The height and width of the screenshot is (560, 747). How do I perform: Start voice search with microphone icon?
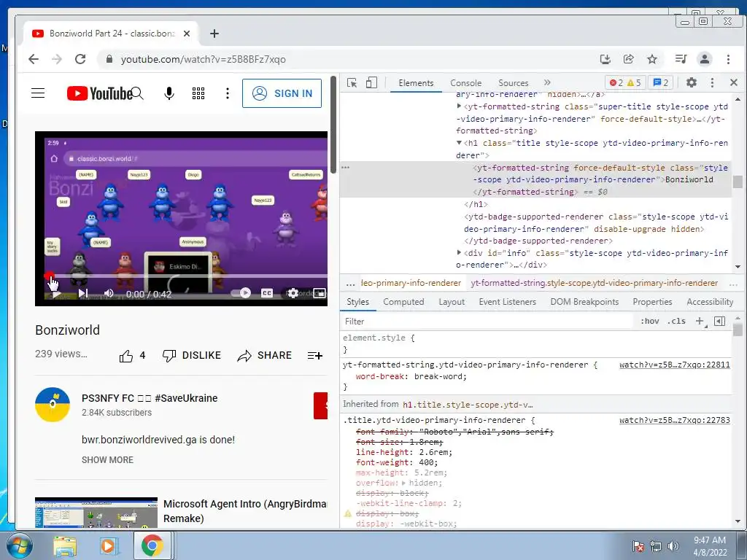(169, 93)
